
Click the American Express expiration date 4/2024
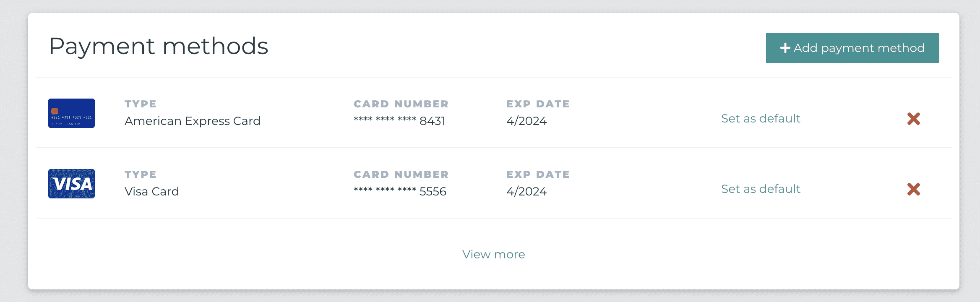(x=526, y=121)
